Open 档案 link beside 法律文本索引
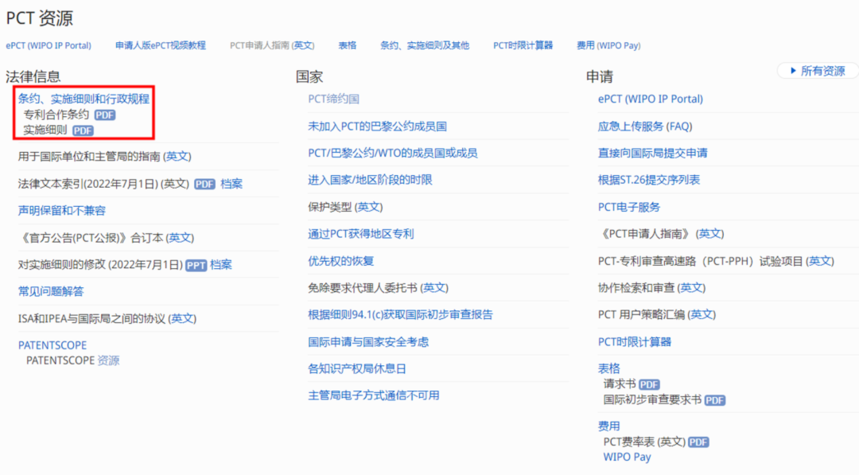This screenshot has height=475, width=859. tap(231, 184)
